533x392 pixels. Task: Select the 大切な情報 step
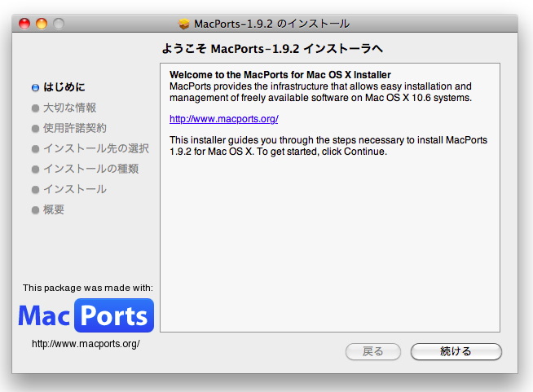[x=70, y=108]
